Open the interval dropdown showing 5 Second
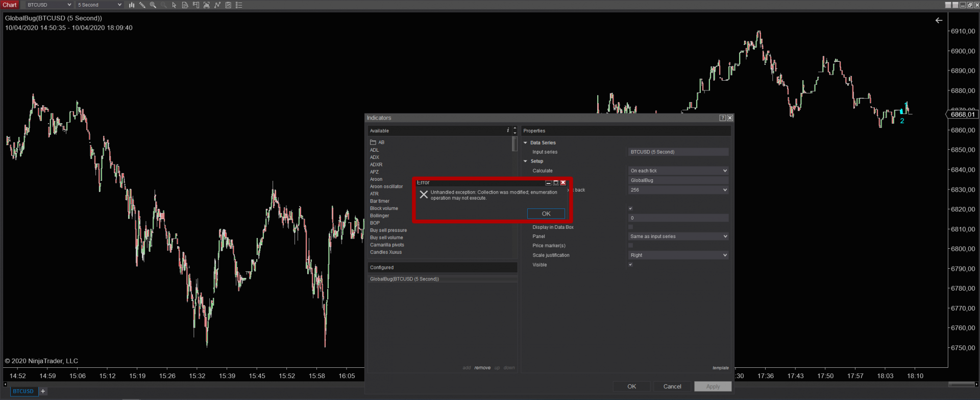Screen dimensions: 980x400 coord(100,5)
